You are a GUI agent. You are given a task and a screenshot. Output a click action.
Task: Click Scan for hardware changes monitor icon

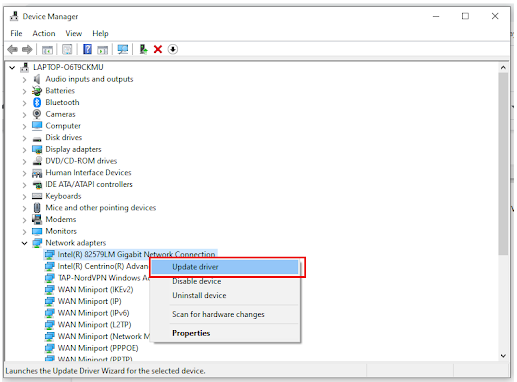(123, 50)
